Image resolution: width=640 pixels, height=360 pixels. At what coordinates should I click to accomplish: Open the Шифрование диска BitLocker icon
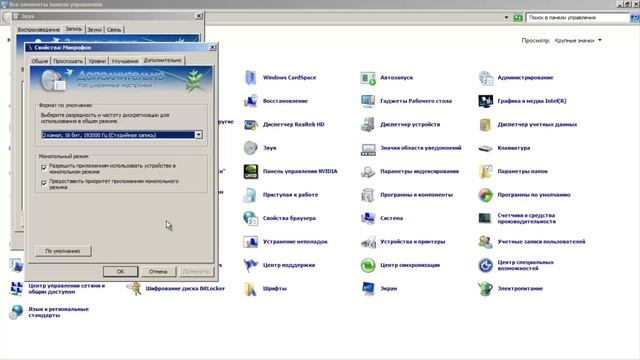click(x=134, y=289)
